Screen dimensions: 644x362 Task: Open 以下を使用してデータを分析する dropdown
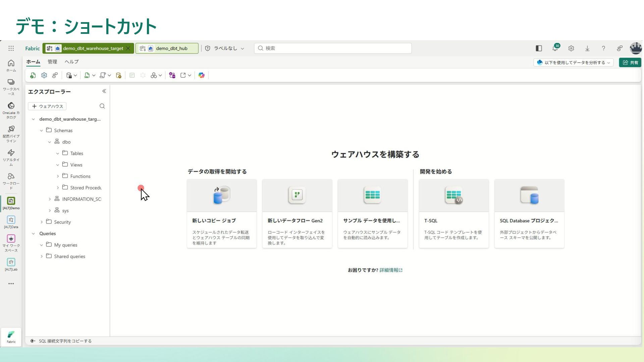pyautogui.click(x=574, y=63)
